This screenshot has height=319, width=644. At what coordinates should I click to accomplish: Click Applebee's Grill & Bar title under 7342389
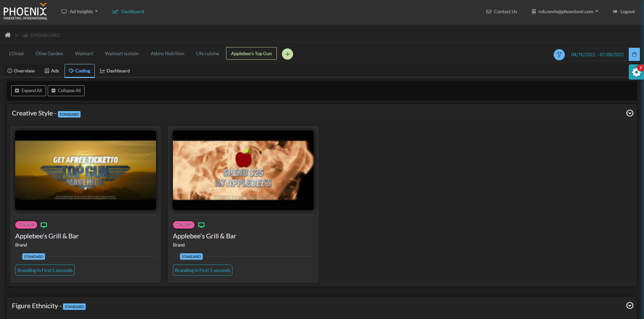(204, 236)
